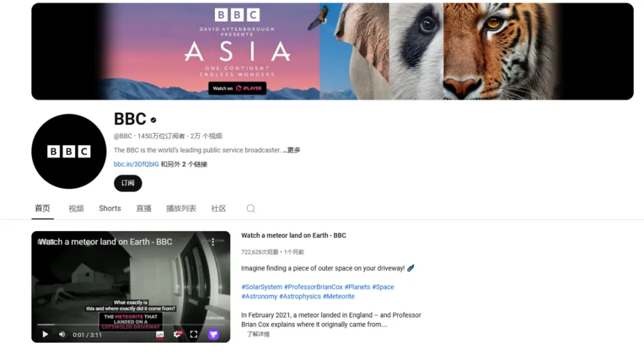Image resolution: width=644 pixels, height=354 pixels.
Task: Click the video time display 0:01 / 3:11
Action: point(87,335)
